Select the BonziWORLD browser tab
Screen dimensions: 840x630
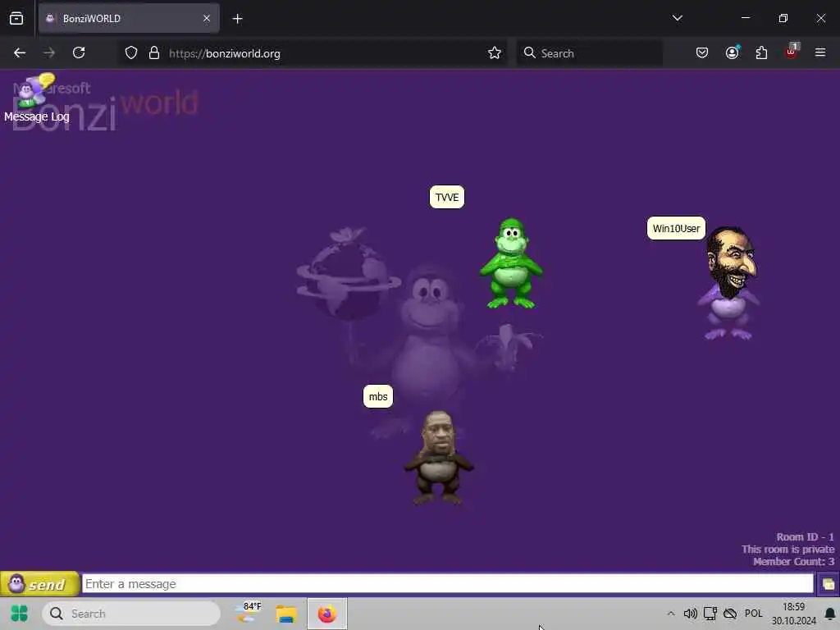[129, 18]
